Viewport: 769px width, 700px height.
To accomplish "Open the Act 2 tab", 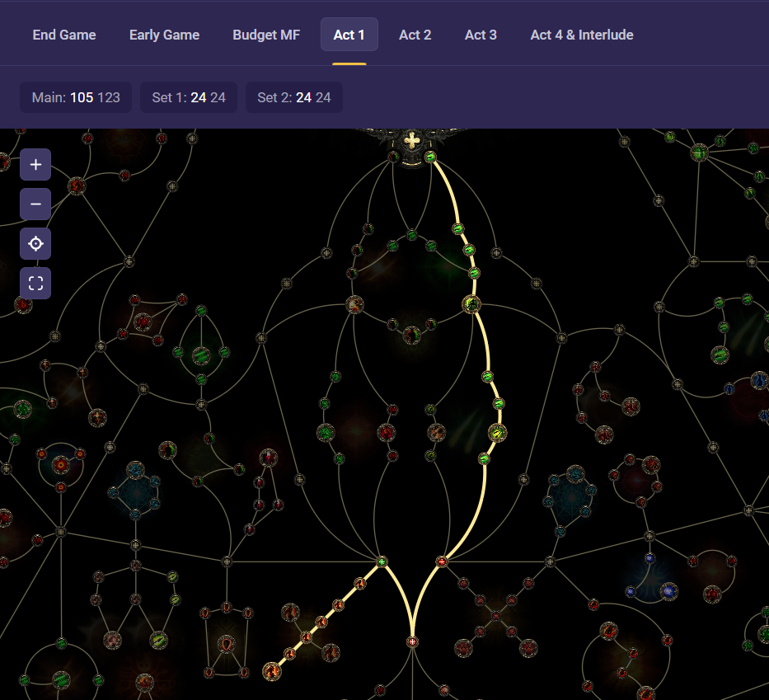I will tap(415, 35).
